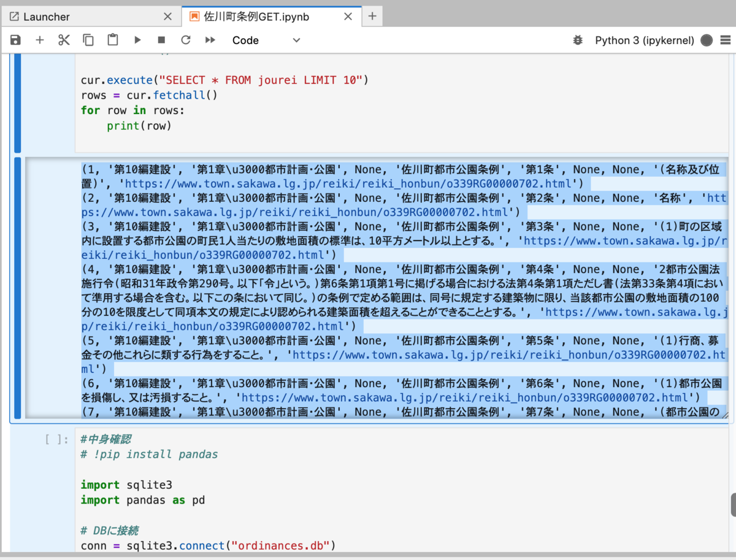The height and width of the screenshot is (560, 736).
Task: Open the cell type dropdown showing Code
Action: click(266, 40)
